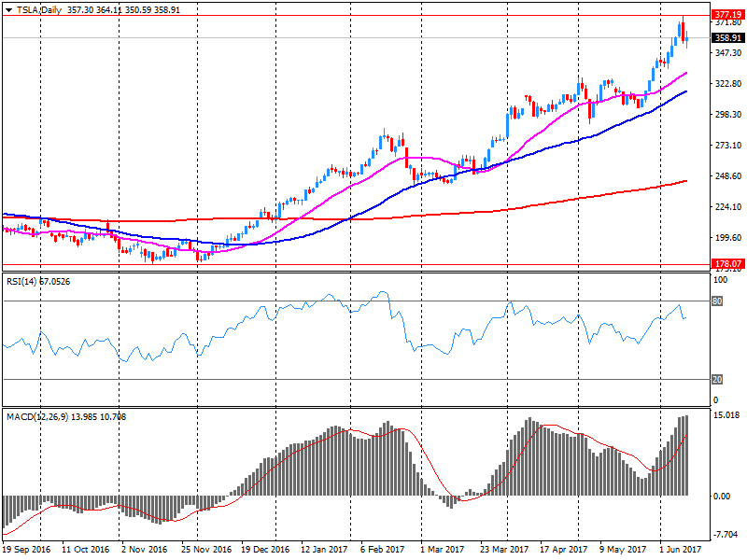Select the 248.60 price axis value
Screen dimensions: 747x560
pos(728,175)
